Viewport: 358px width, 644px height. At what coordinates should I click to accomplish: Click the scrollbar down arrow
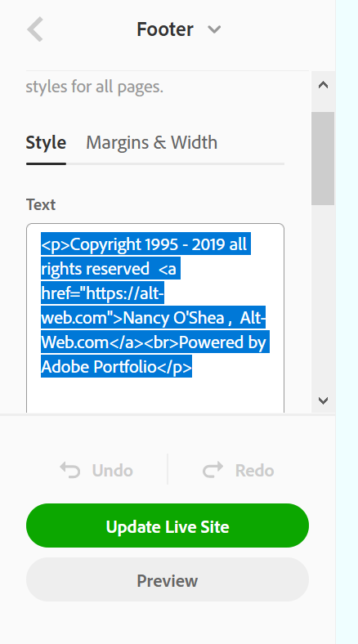323,400
